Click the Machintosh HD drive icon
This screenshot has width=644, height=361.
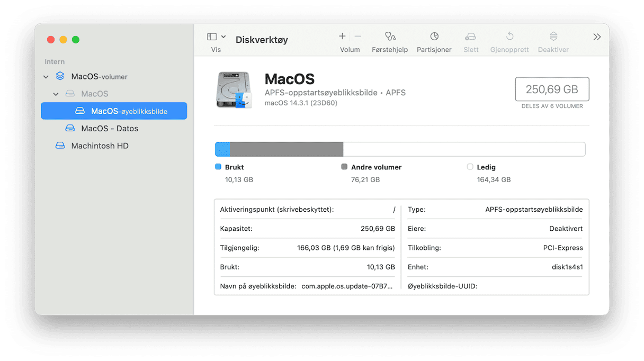(60, 146)
